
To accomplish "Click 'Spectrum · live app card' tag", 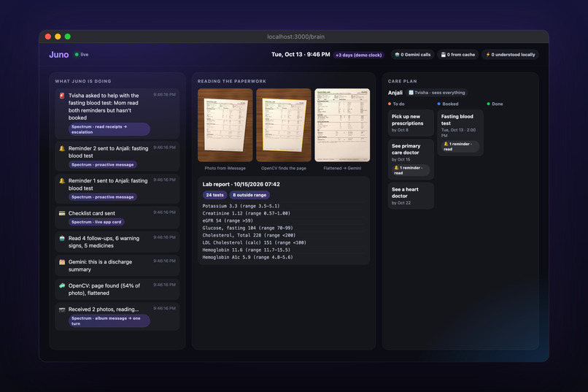I will (96, 222).
